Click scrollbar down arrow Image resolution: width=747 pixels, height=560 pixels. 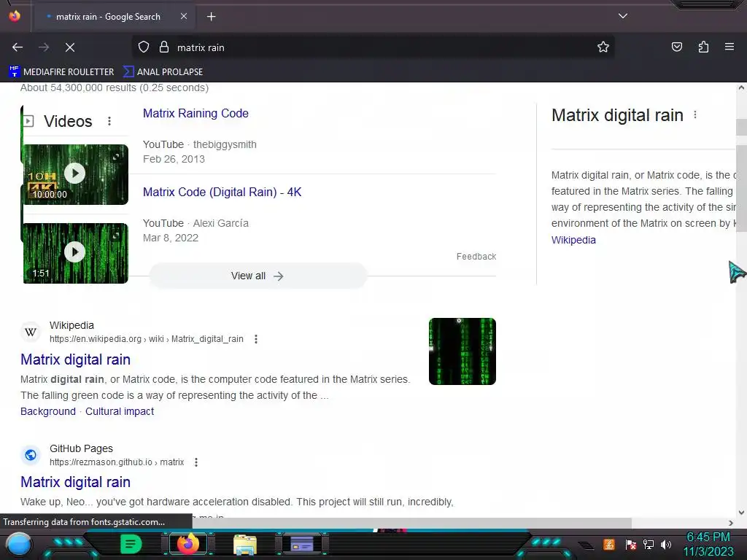(x=741, y=513)
